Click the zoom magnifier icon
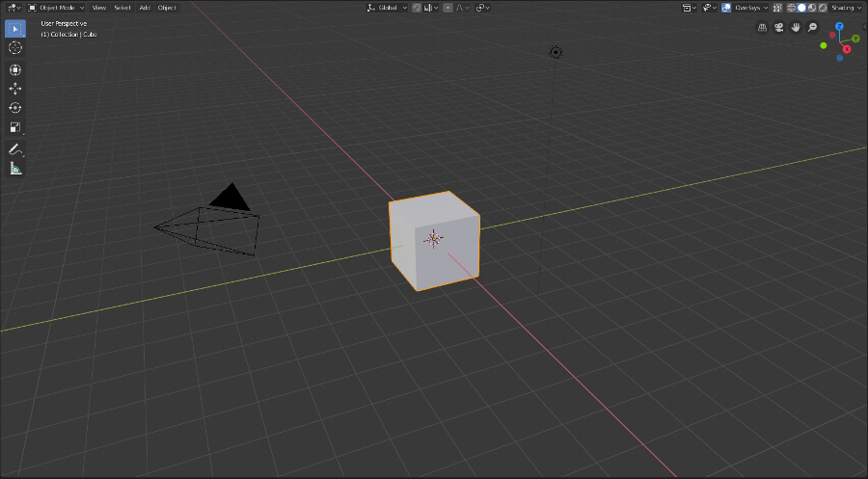This screenshot has width=868, height=479. coord(812,27)
